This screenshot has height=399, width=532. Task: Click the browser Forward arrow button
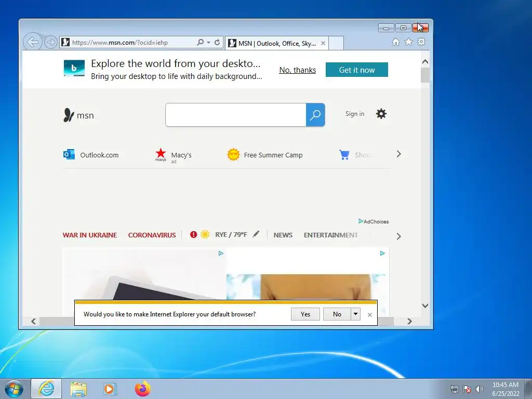50,43
